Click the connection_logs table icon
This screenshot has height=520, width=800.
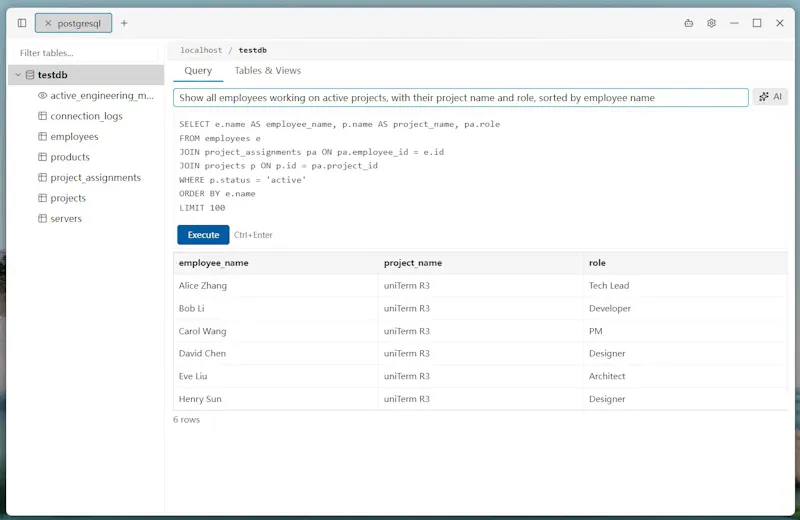42,116
